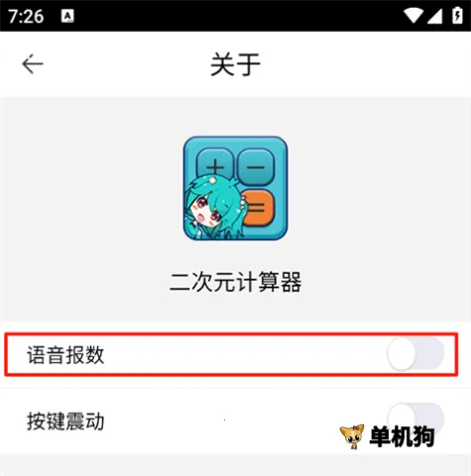Tap the plus key in the app logo

coord(215,164)
